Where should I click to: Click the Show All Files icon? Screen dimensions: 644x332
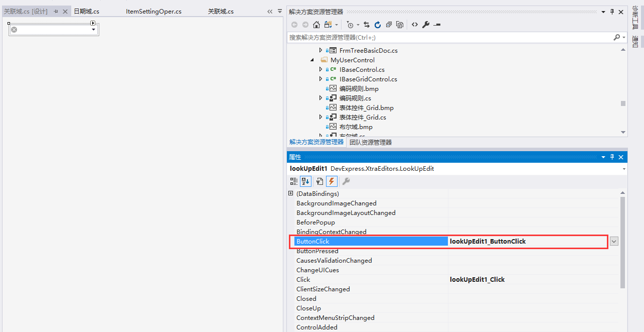[x=399, y=24]
